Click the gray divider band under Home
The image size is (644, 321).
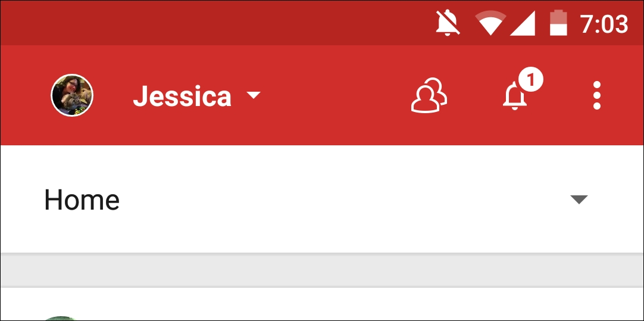click(x=322, y=270)
